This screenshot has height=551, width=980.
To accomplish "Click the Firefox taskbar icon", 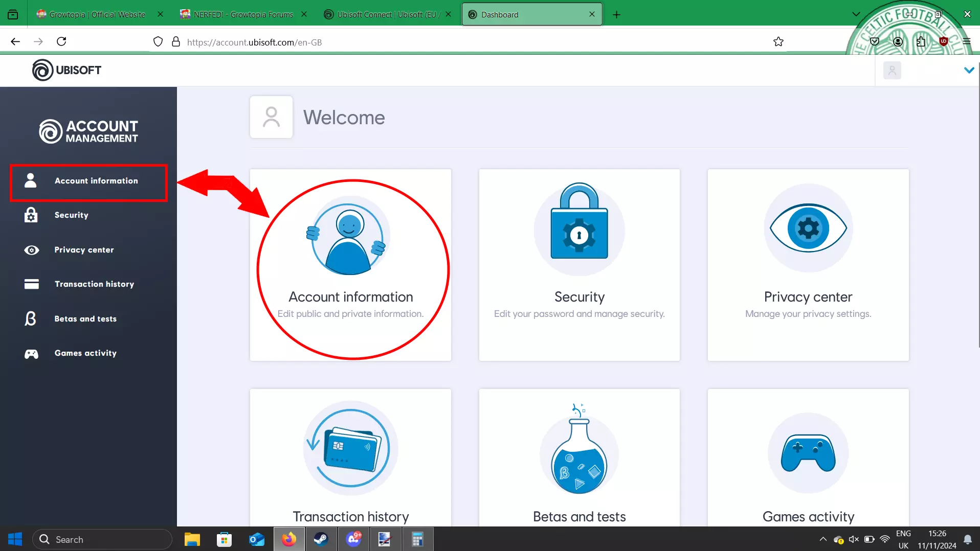I will 289,539.
